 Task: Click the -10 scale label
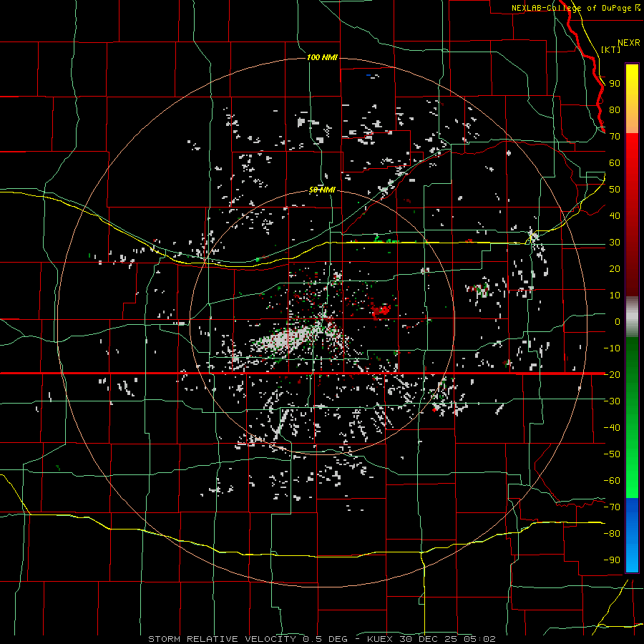pos(612,348)
